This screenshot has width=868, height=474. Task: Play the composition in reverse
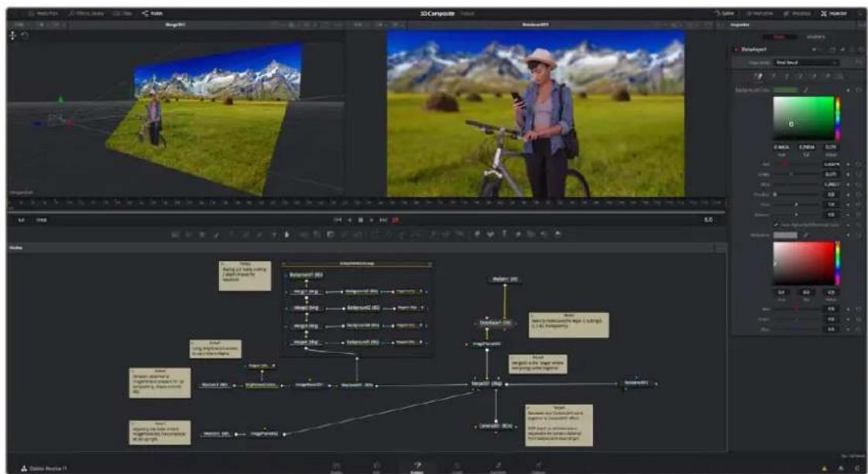[x=349, y=220]
